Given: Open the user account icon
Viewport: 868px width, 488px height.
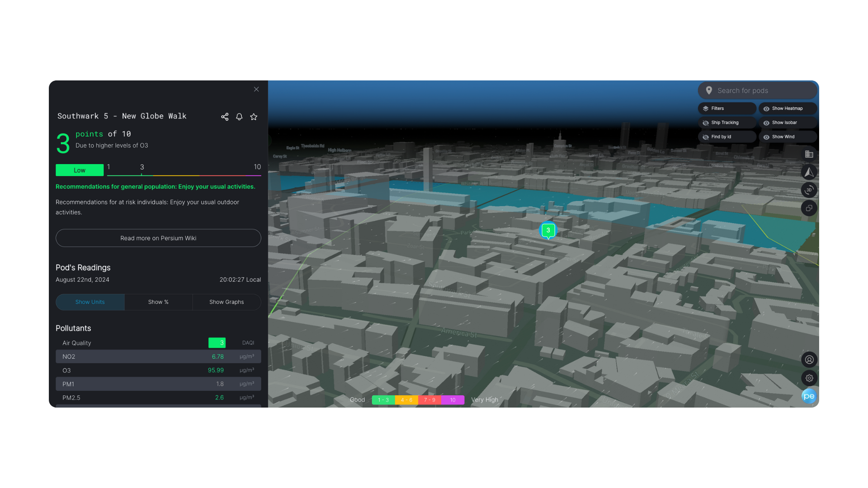Looking at the screenshot, I should [809, 360].
